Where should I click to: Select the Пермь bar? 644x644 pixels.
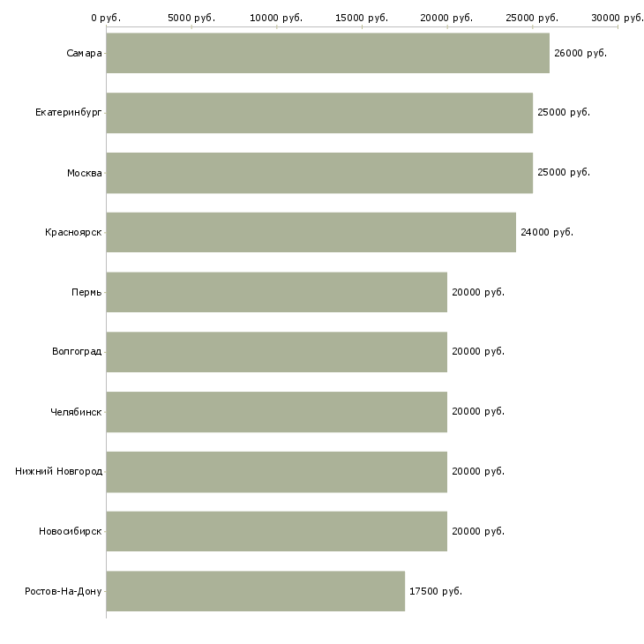click(277, 292)
